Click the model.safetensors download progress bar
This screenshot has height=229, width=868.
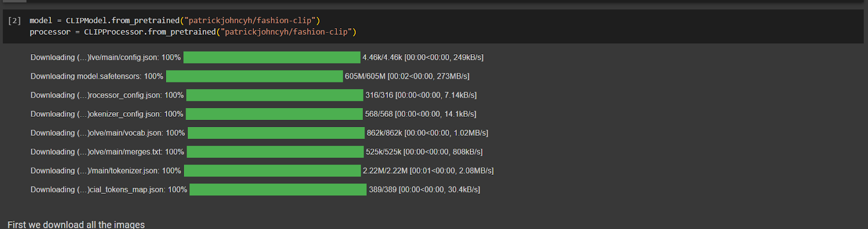(254, 77)
